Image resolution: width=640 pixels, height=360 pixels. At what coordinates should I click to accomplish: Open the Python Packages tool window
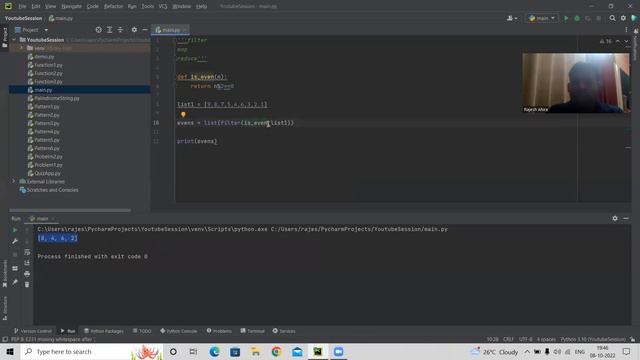(x=104, y=331)
